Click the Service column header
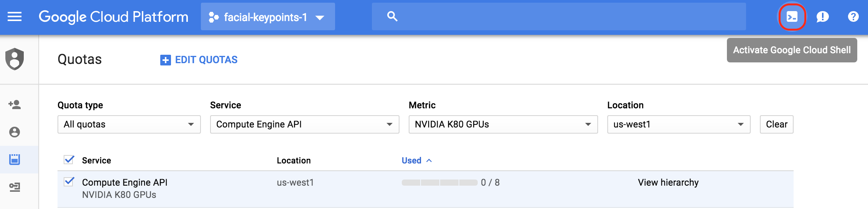 pyautogui.click(x=96, y=160)
